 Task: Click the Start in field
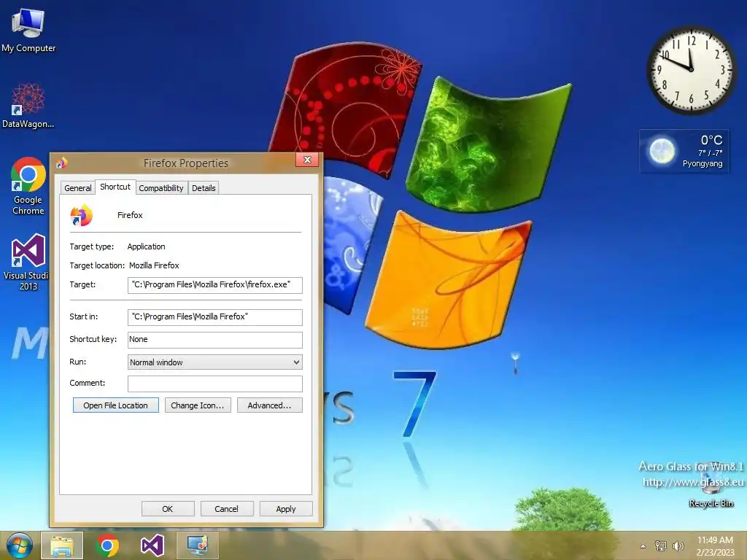(x=215, y=317)
